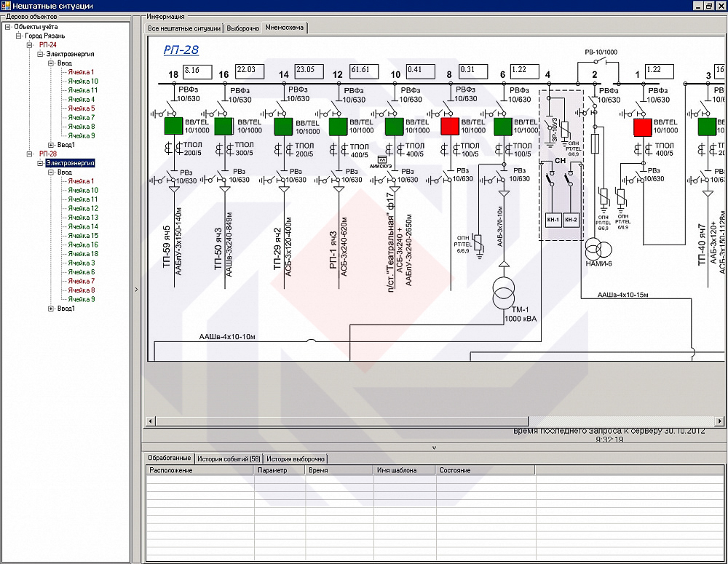This screenshot has height=564, width=728.
Task: Click the green breaker of cell 16
Action: coord(223,126)
